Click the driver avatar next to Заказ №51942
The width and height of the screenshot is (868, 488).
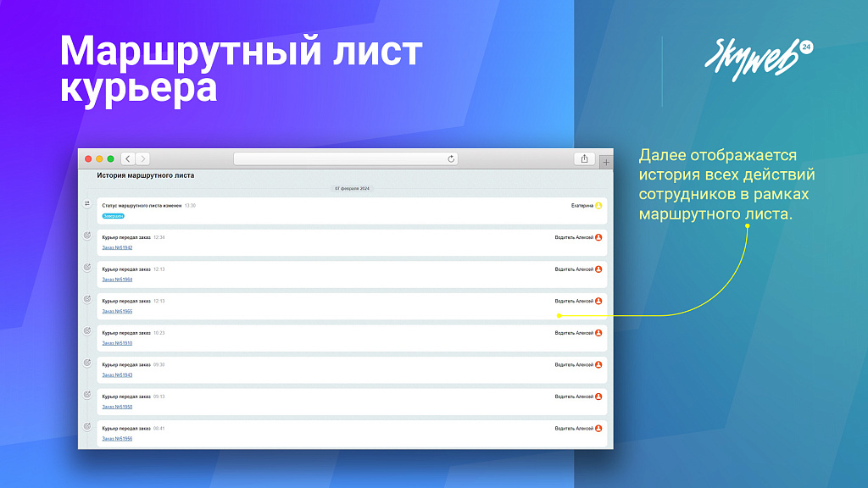pos(599,236)
